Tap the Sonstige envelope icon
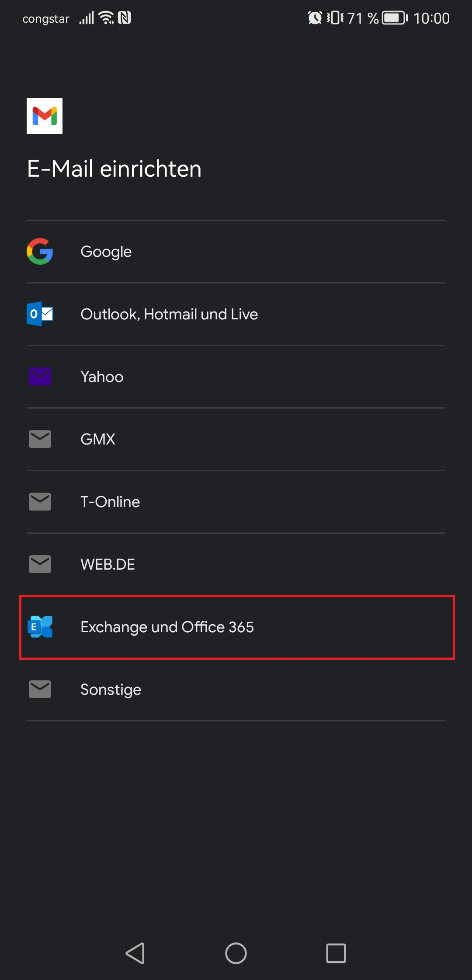 pos(40,689)
